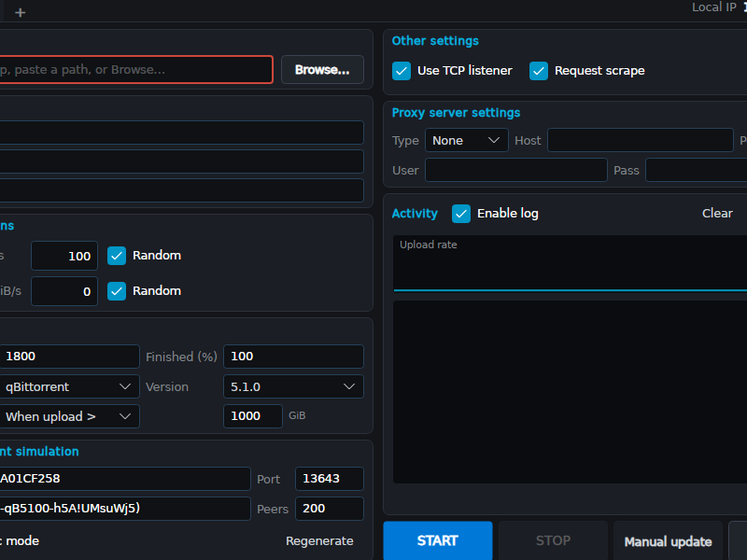The height and width of the screenshot is (560, 747).
Task: Click the Proxy server settings heading
Action: (x=456, y=113)
